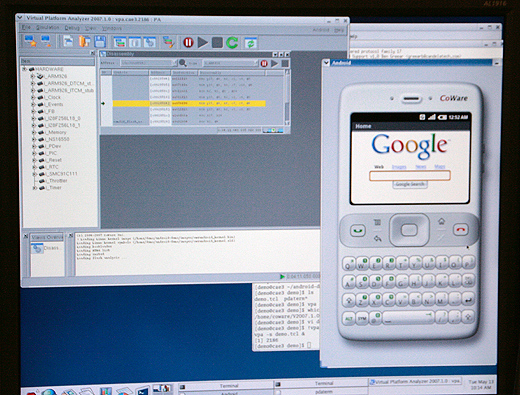Pause the simulation with the red main toolbar button

188,42
